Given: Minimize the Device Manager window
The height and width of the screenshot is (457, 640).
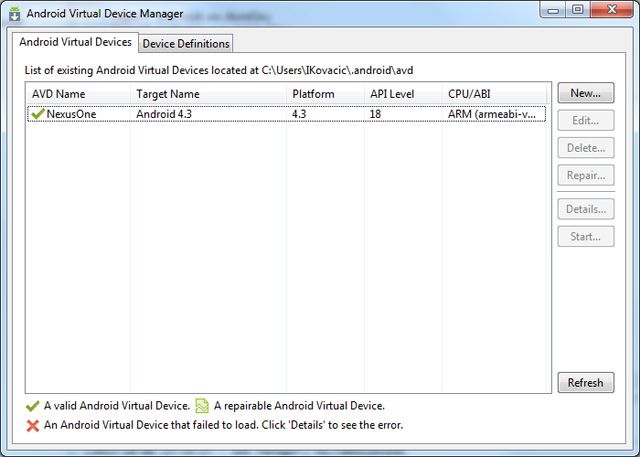Looking at the screenshot, I should point(553,10).
